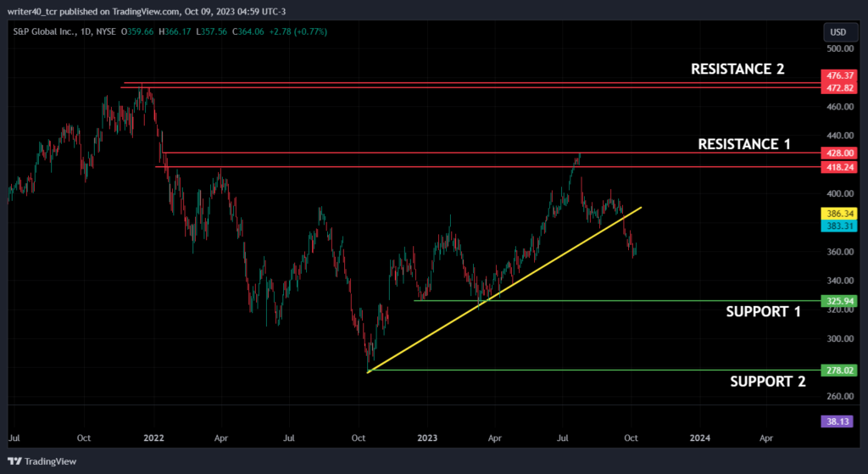The height and width of the screenshot is (474, 868).
Task: Click the 2023 label on time axis
Action: (x=427, y=438)
